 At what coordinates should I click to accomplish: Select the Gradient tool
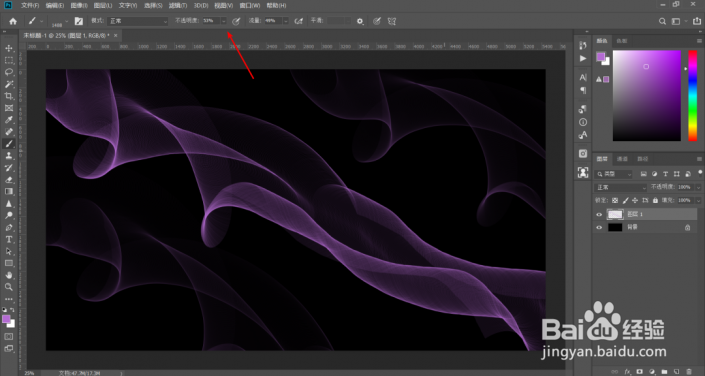(x=9, y=191)
